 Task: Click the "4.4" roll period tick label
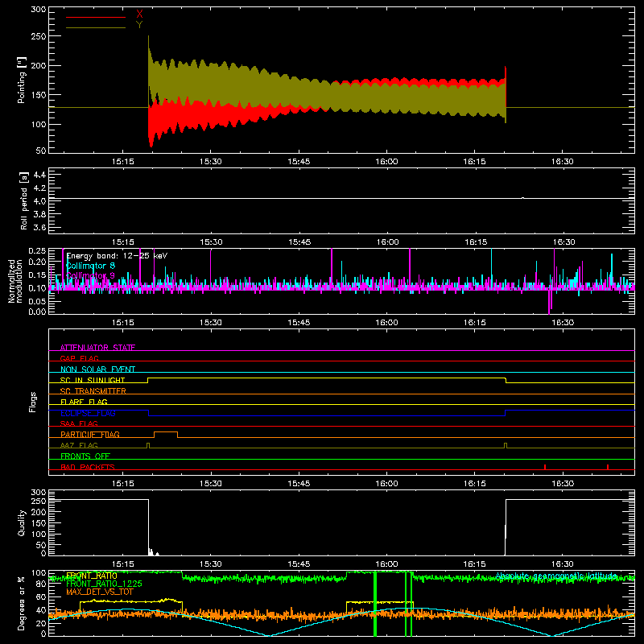[x=39, y=175]
